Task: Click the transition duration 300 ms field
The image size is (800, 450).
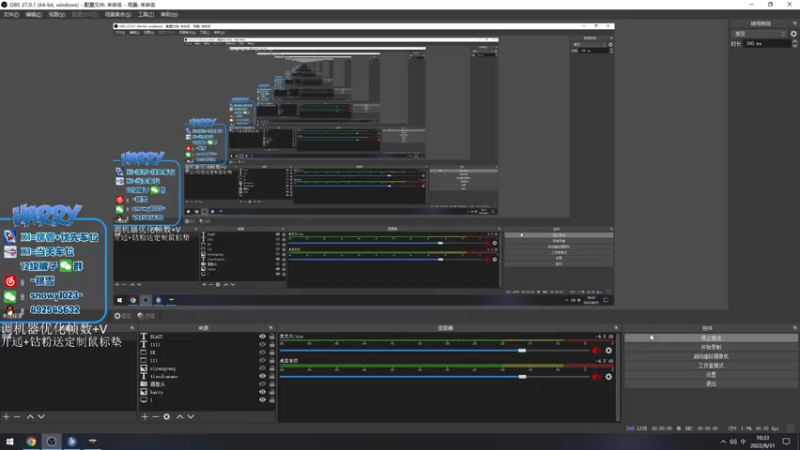Action: click(767, 44)
